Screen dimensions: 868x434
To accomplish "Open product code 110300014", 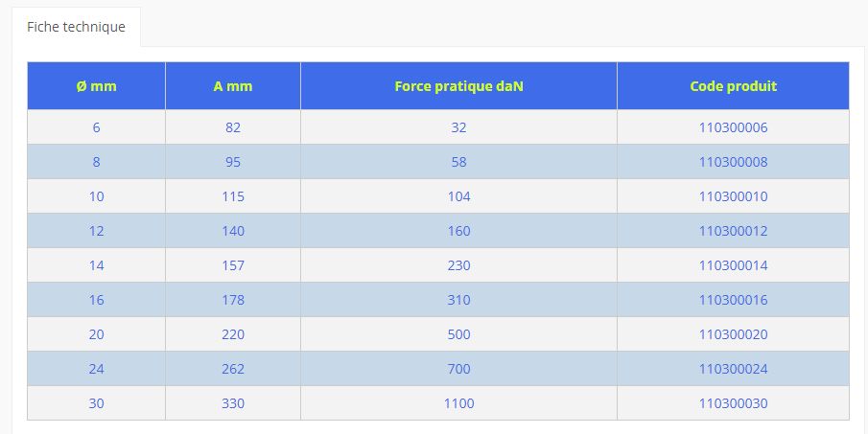I will click(733, 265).
